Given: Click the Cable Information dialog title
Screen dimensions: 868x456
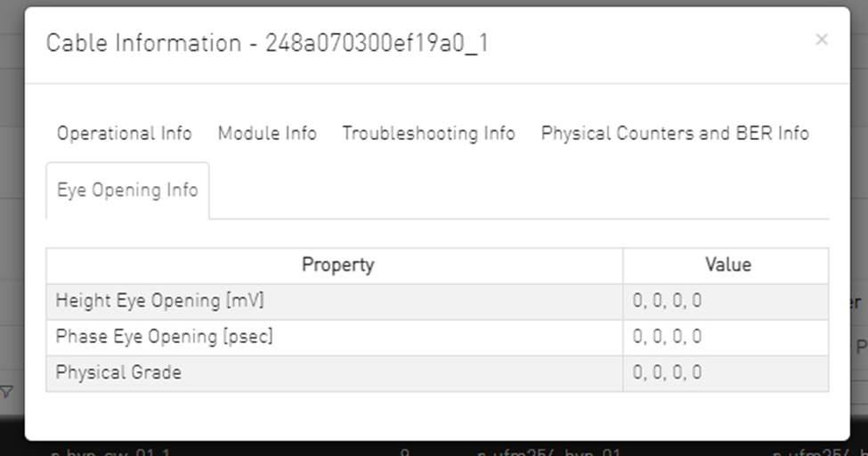Looking at the screenshot, I should pos(143,44).
